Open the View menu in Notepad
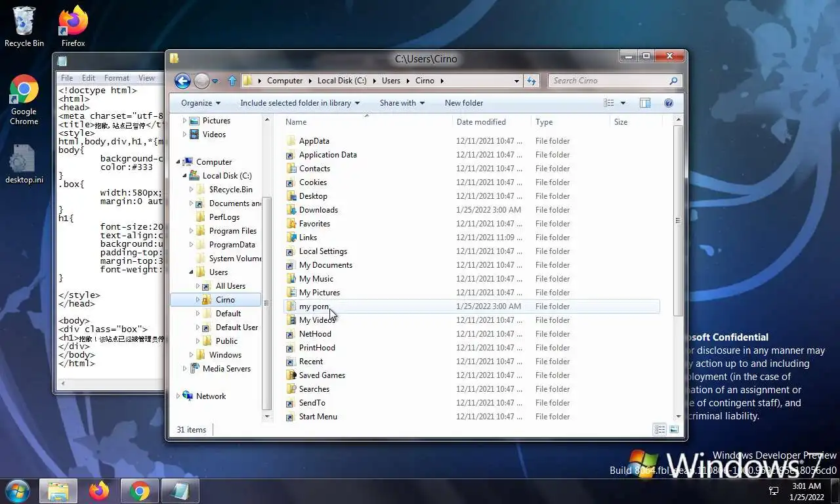Image resolution: width=840 pixels, height=504 pixels. pos(146,78)
